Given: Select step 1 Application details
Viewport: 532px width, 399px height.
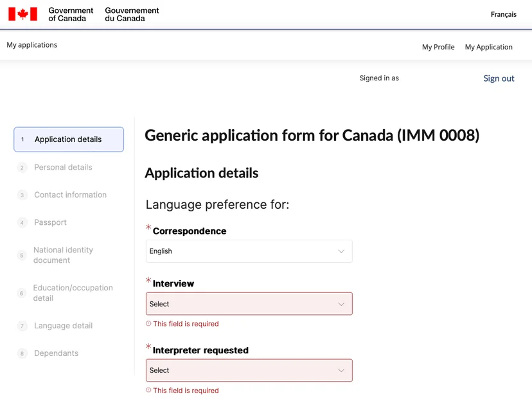Looking at the screenshot, I should [69, 139].
